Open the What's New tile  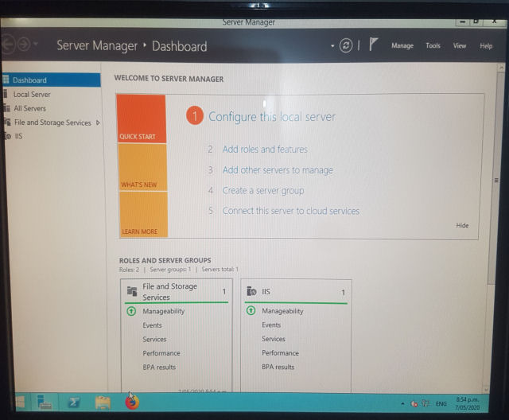[x=142, y=167]
